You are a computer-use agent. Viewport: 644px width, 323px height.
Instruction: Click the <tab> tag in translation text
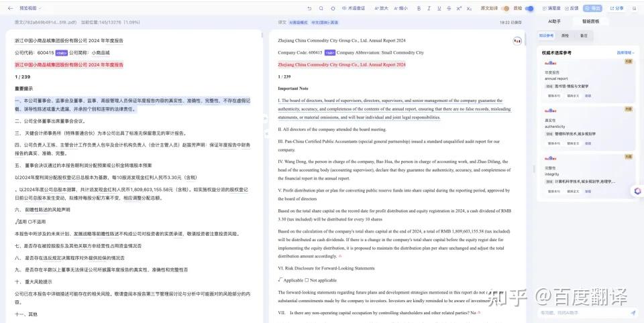(330, 52)
